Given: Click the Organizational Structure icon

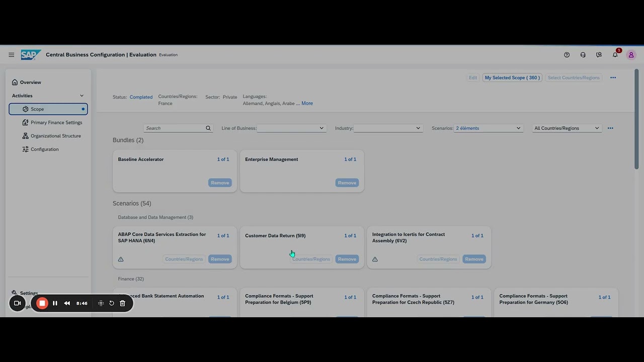Looking at the screenshot, I should (25, 136).
